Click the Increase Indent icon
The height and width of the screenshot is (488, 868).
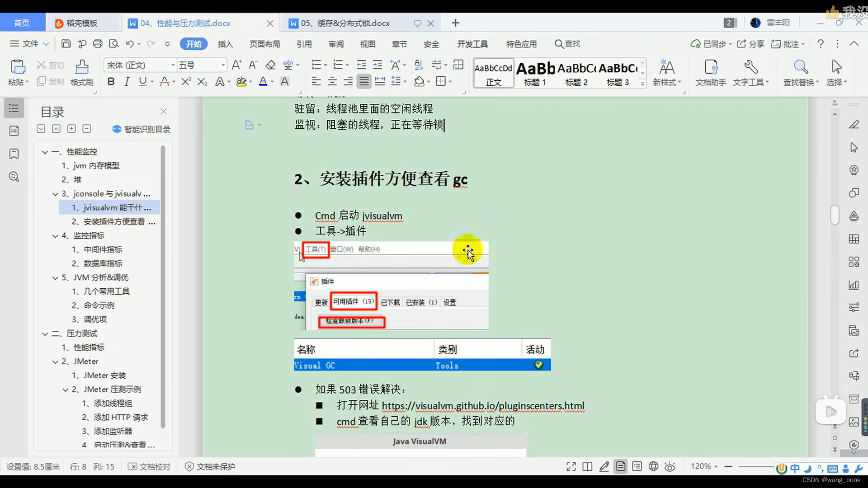(377, 65)
